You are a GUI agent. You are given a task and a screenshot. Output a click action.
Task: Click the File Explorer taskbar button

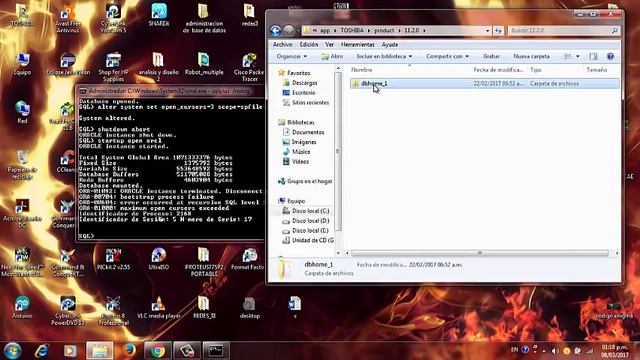pyautogui.click(x=100, y=351)
